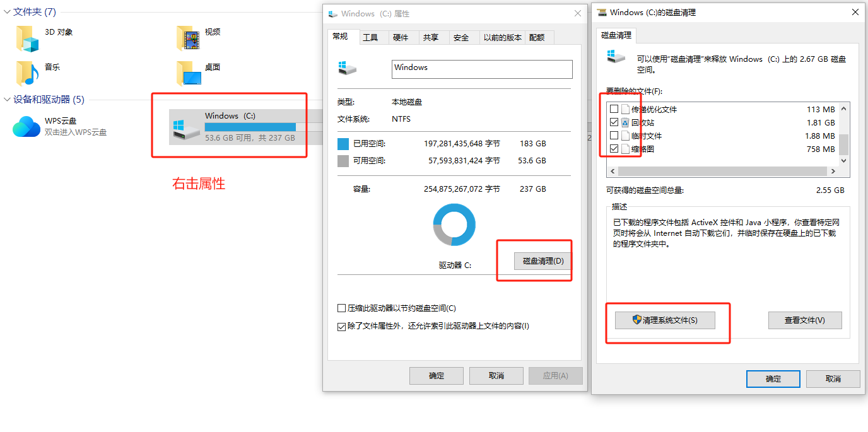
Task: Click the horizontal scrollbar left arrow
Action: [x=612, y=172]
